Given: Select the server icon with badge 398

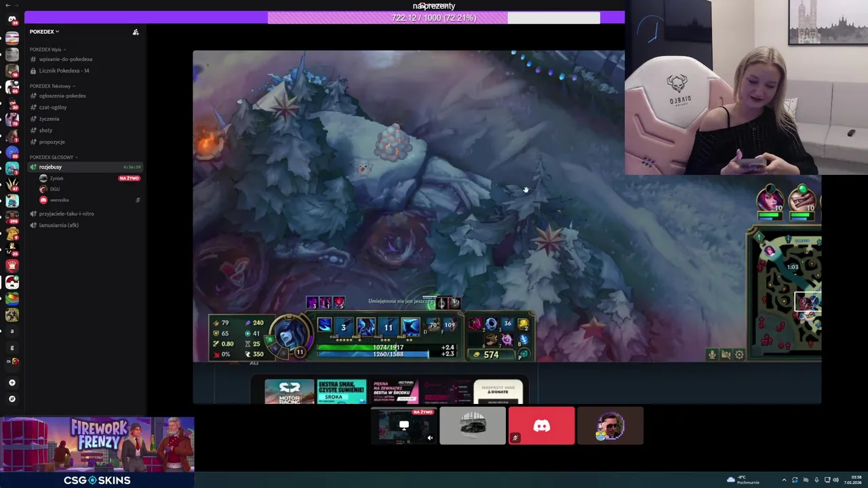Looking at the screenshot, I should [x=12, y=217].
